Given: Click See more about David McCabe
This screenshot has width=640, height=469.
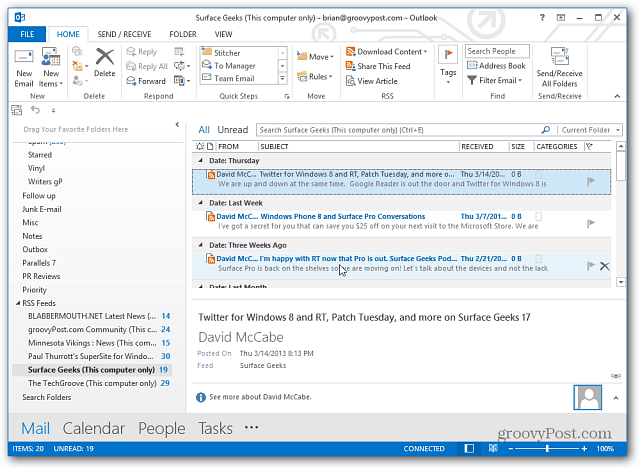Looking at the screenshot, I should (x=260, y=397).
